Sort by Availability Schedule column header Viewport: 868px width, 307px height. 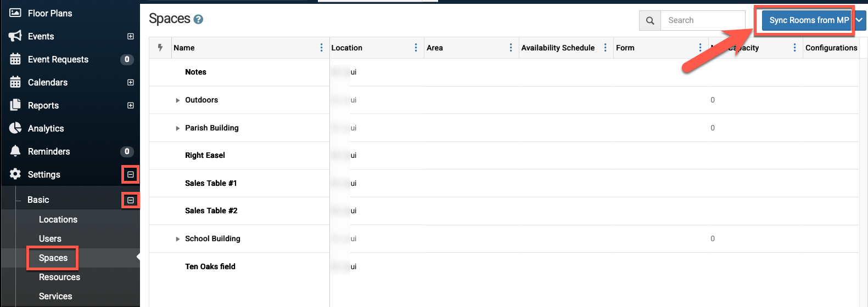558,48
